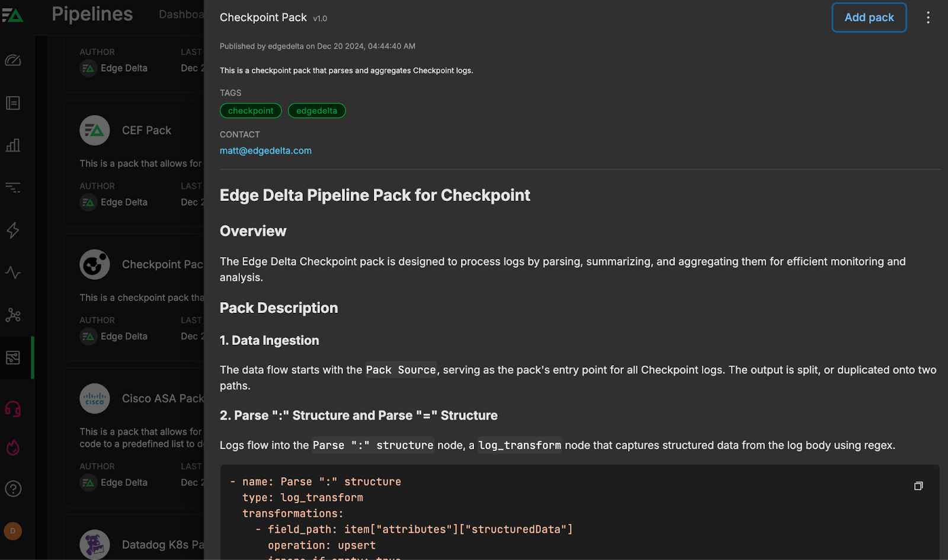Image resolution: width=948 pixels, height=560 pixels.
Task: Click the Add pack button
Action: tap(869, 18)
